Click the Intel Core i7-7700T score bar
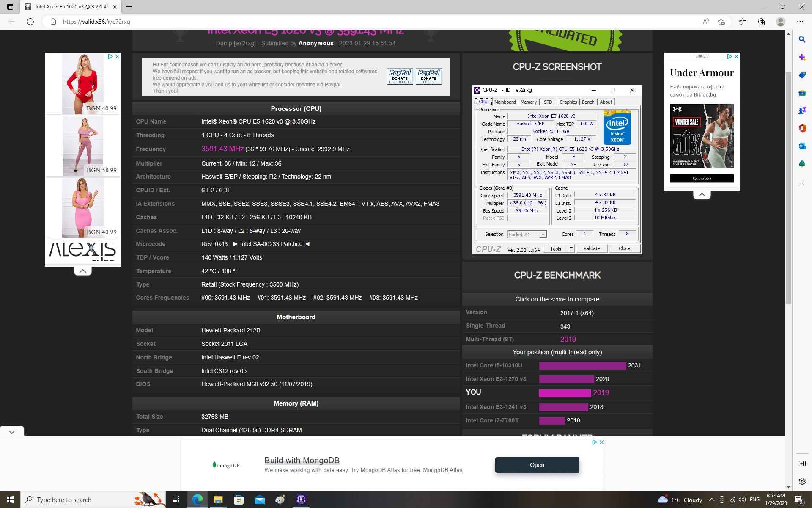 552,420
